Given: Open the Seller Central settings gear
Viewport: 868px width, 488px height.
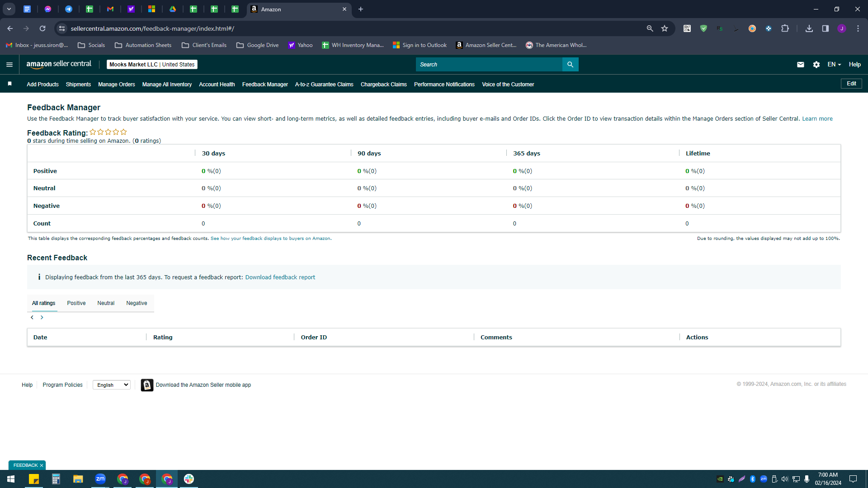Looking at the screenshot, I should pos(816,65).
